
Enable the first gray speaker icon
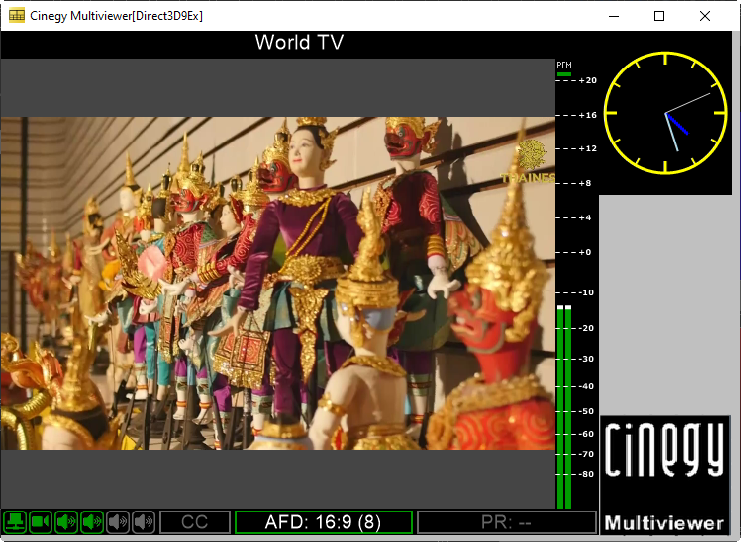click(118, 521)
